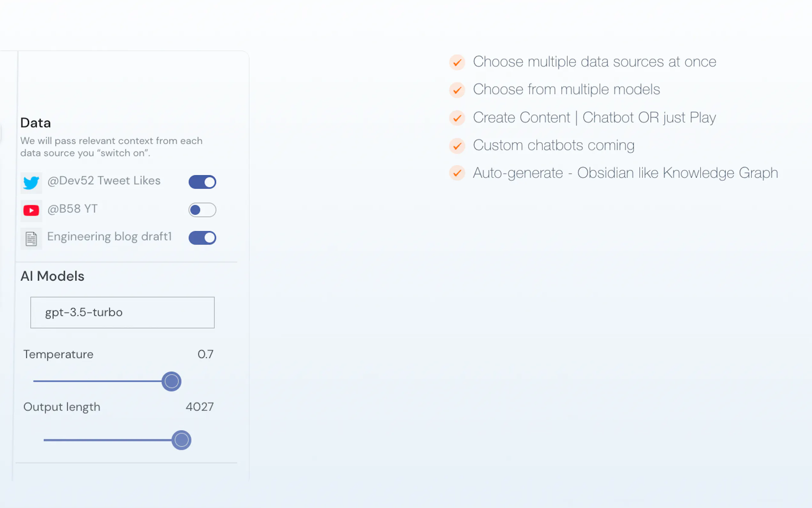The width and height of the screenshot is (812, 508).
Task: Click the Twitter bird icon
Action: pyautogui.click(x=31, y=183)
